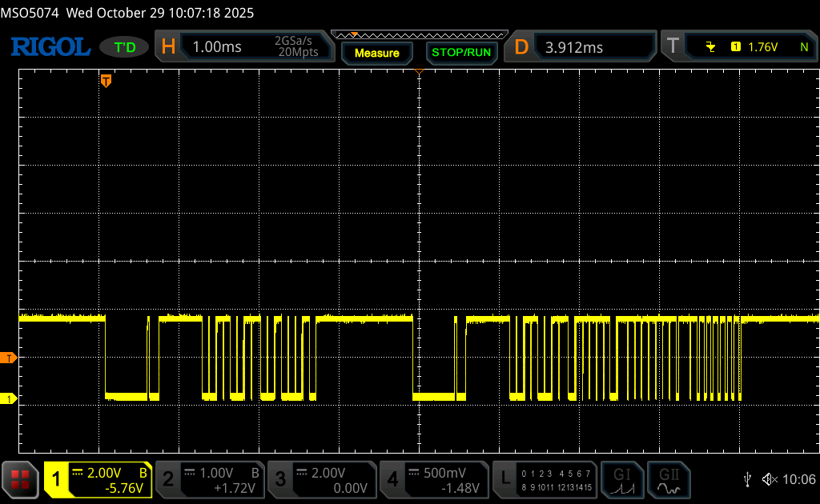This screenshot has height=504, width=820.
Task: Click the muted speaker sound icon
Action: [770, 479]
